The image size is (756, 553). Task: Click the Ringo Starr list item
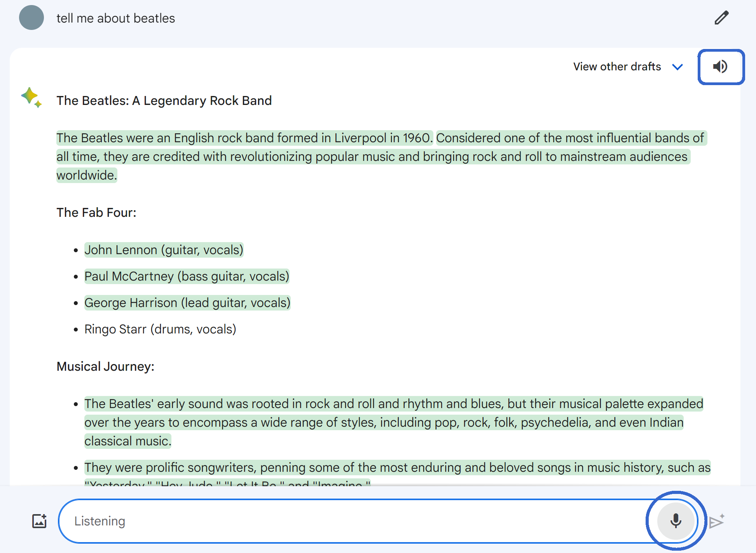coord(160,329)
